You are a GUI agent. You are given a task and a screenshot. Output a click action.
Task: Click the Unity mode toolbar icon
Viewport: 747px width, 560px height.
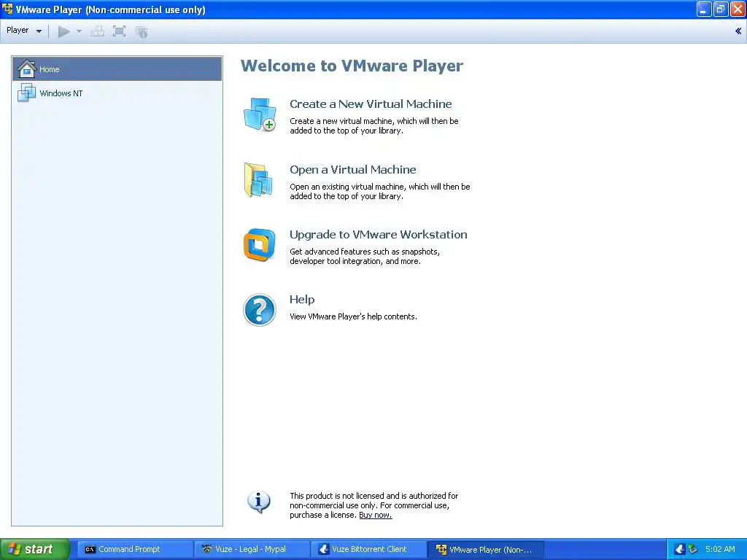pos(142,32)
